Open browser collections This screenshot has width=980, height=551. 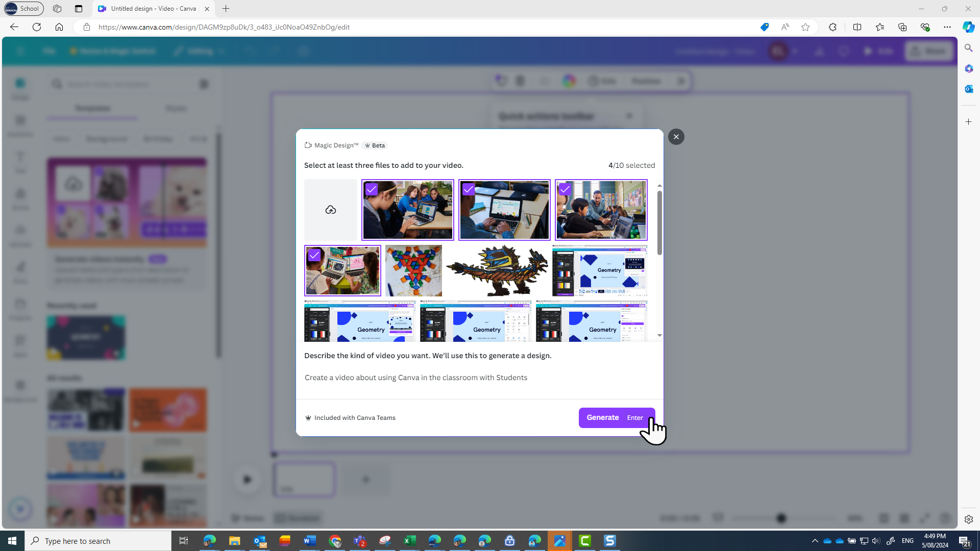coord(902,27)
